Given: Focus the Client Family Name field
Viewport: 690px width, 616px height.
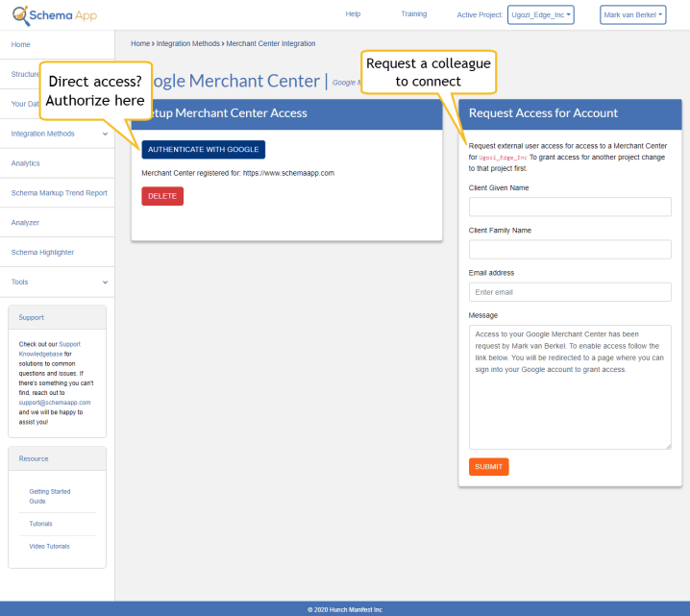Looking at the screenshot, I should pos(570,250).
